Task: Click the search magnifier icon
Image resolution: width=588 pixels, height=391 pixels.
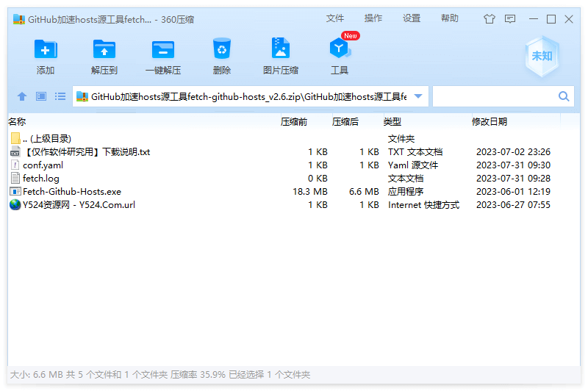Action: [564, 96]
